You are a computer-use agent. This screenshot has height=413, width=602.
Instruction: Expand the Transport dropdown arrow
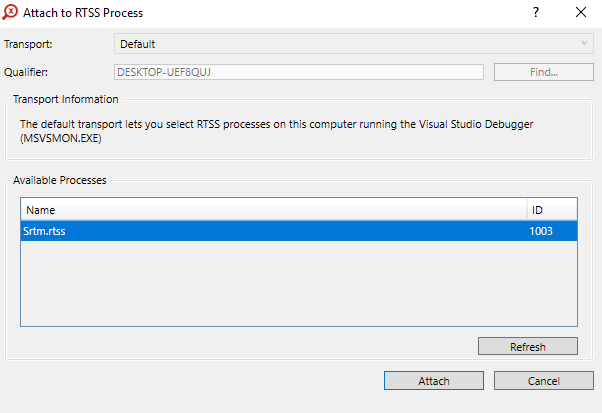(x=584, y=44)
